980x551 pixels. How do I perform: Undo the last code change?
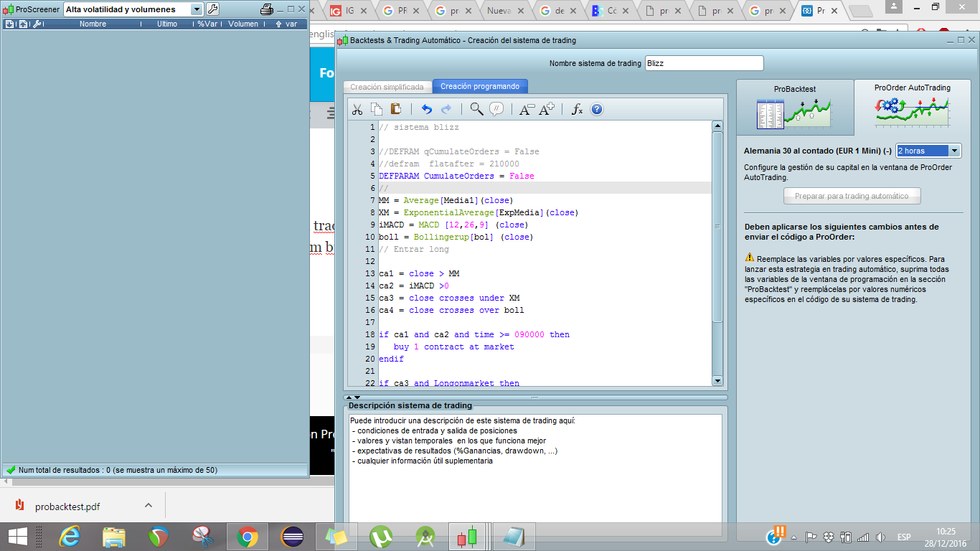tap(426, 109)
